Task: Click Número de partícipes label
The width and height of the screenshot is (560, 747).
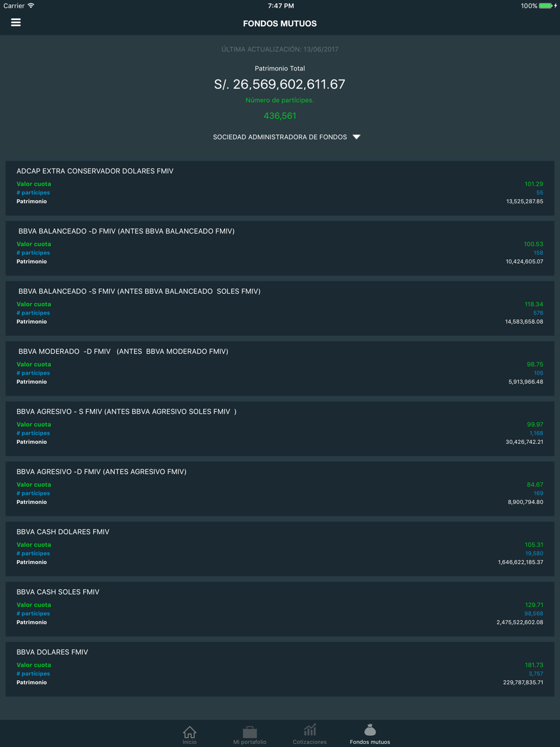Action: [x=280, y=100]
